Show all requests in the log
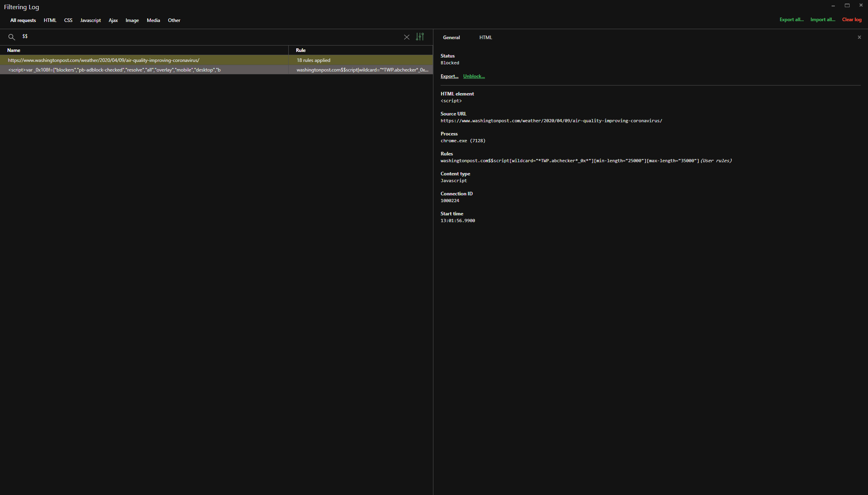Screen dimensions: 868x495 click(23, 20)
